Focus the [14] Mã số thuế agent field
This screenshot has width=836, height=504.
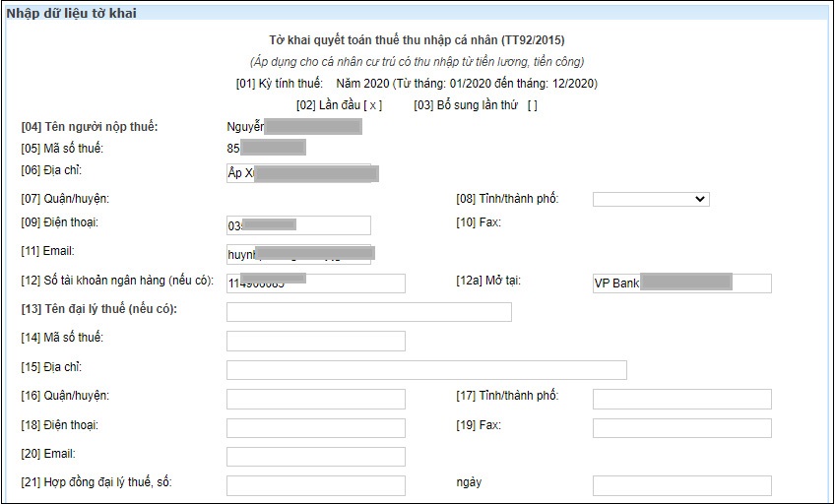click(315, 342)
